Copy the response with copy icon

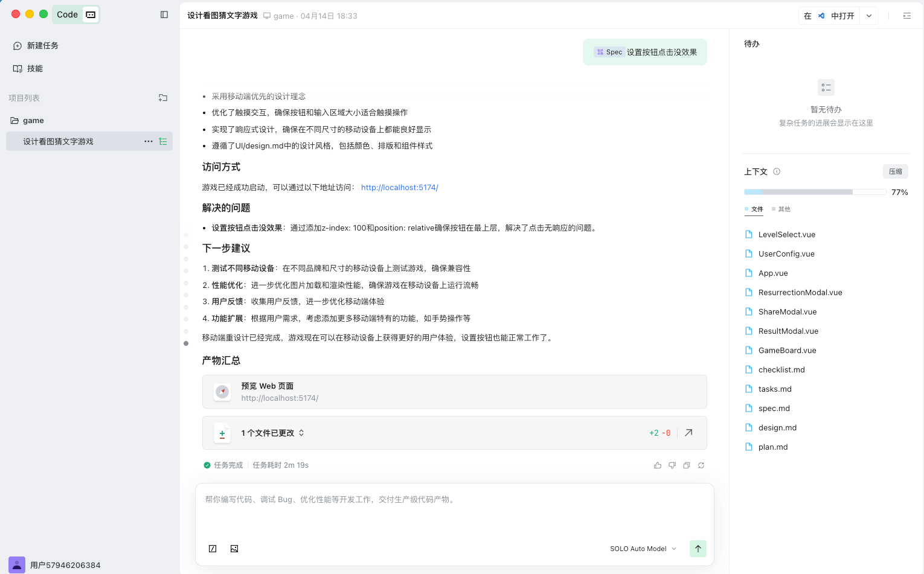coord(687,465)
